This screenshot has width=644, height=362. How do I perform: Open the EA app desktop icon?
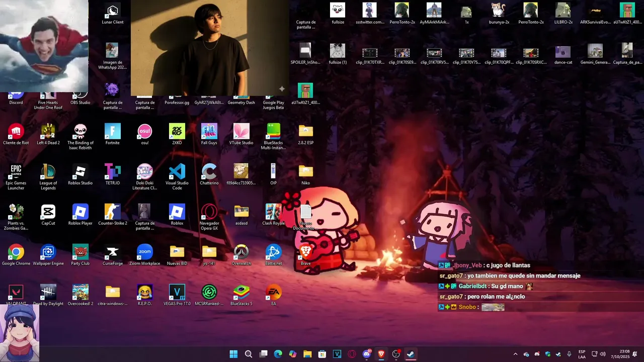coord(274,296)
